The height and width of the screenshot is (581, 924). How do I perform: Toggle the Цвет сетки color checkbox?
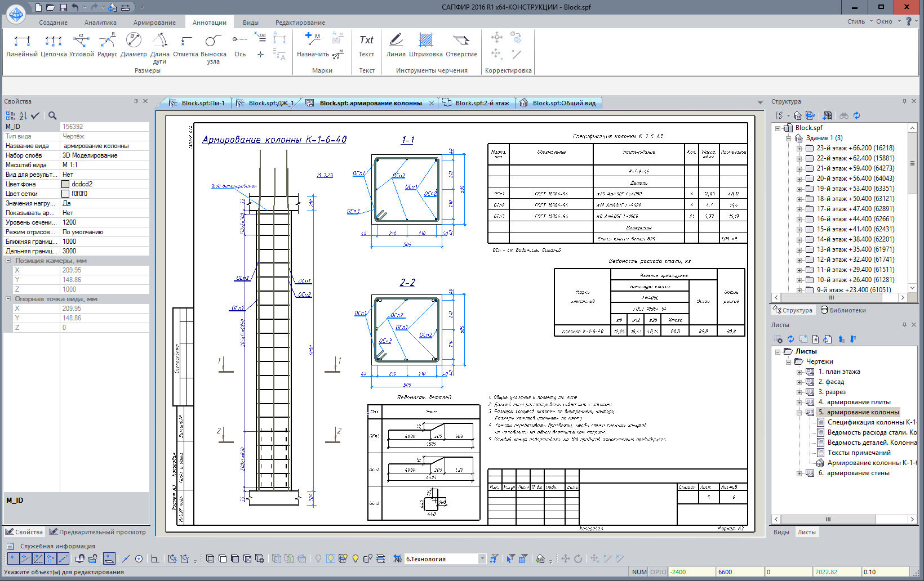click(65, 194)
